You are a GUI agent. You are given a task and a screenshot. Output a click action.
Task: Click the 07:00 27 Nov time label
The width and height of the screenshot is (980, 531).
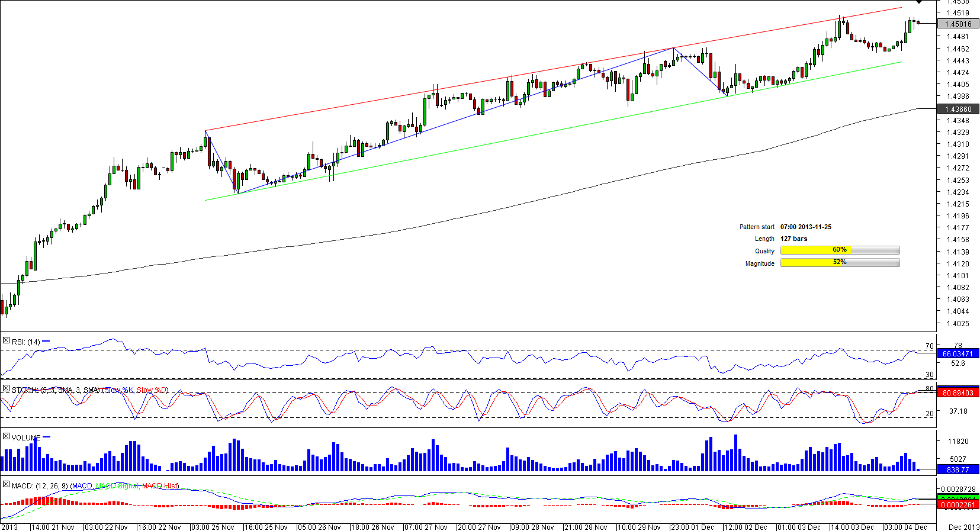point(426,527)
